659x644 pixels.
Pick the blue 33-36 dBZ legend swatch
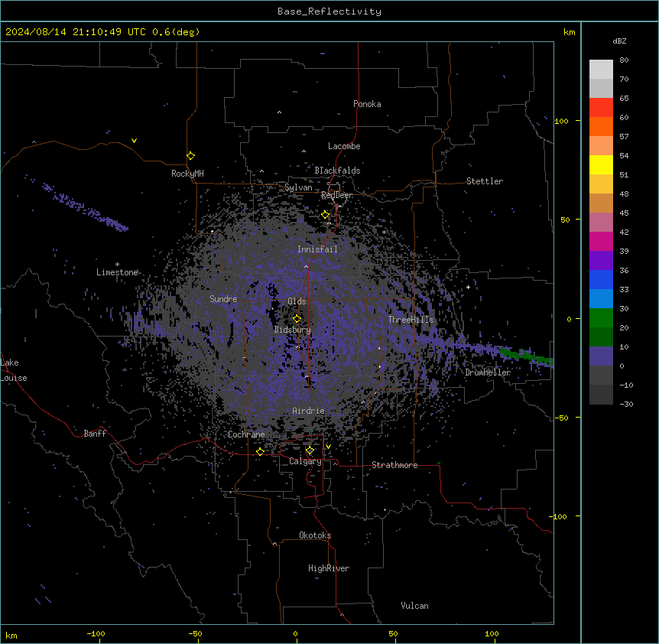(x=601, y=279)
